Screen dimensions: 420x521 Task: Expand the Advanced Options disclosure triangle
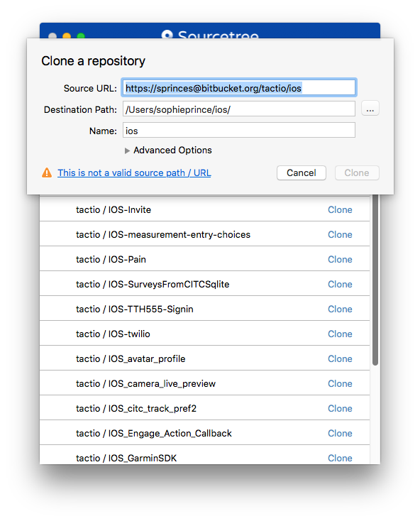(x=127, y=150)
